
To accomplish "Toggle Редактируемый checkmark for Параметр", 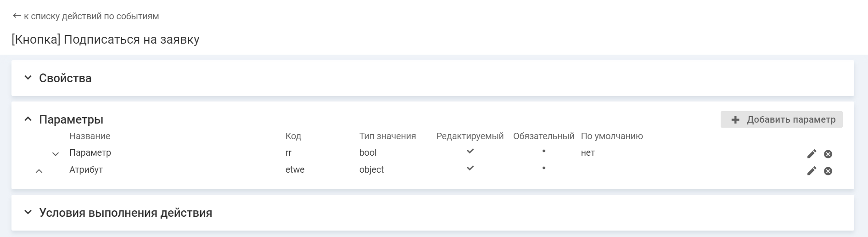I will click(470, 151).
